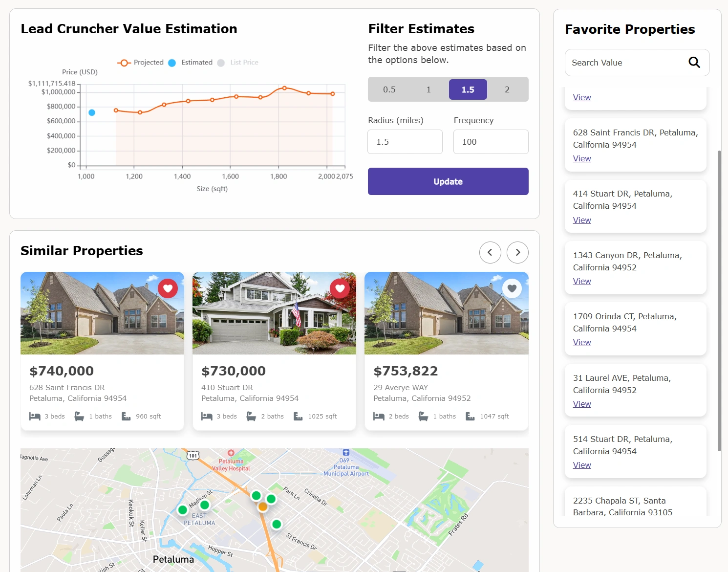The height and width of the screenshot is (572, 728).
Task: Unfavorite 410 Stuart DR via heart icon
Action: pyautogui.click(x=340, y=288)
